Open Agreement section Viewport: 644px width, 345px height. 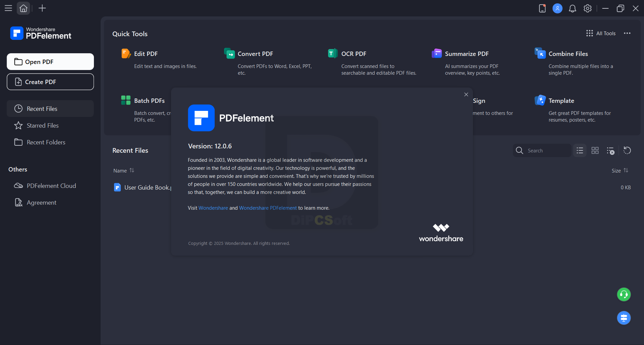(50, 202)
